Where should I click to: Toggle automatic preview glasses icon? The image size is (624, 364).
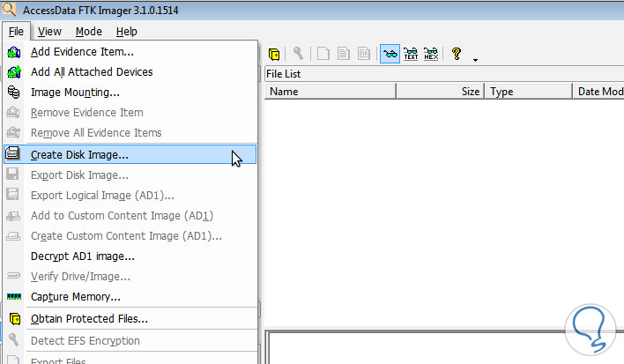390,54
